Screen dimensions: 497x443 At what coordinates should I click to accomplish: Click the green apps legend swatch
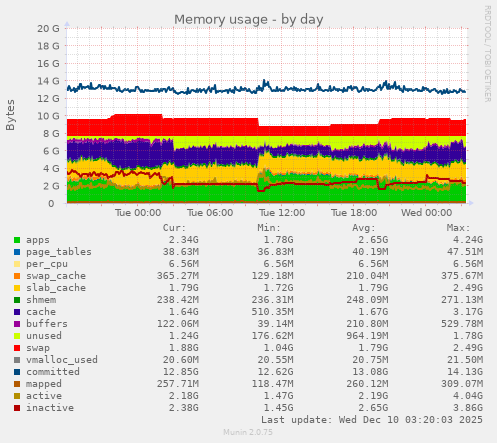click(17, 240)
